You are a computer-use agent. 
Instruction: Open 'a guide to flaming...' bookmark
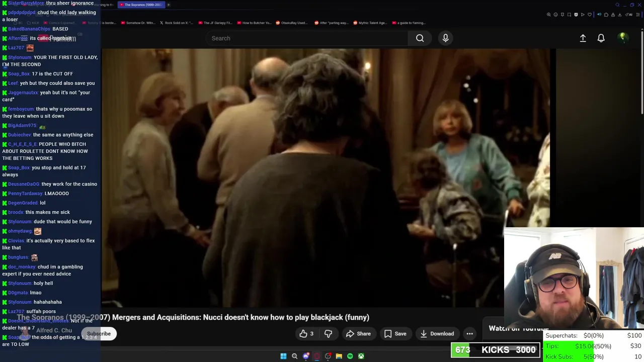tap(409, 23)
